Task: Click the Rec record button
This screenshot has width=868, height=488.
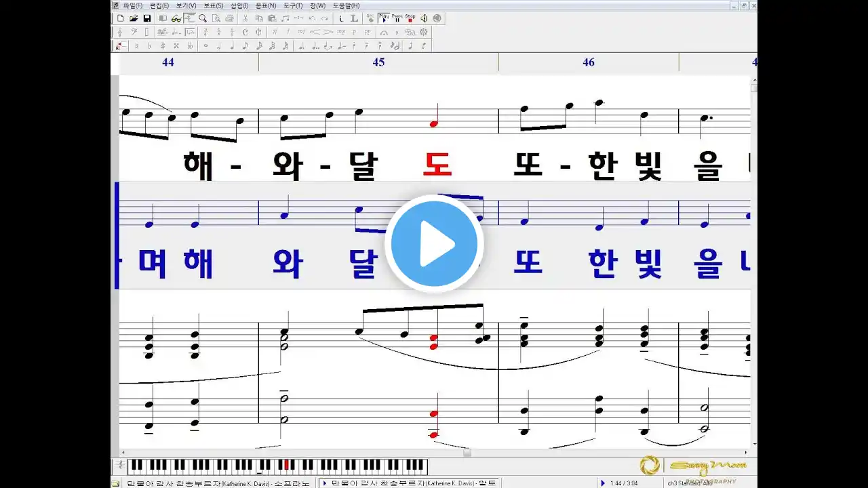Action: tap(371, 18)
